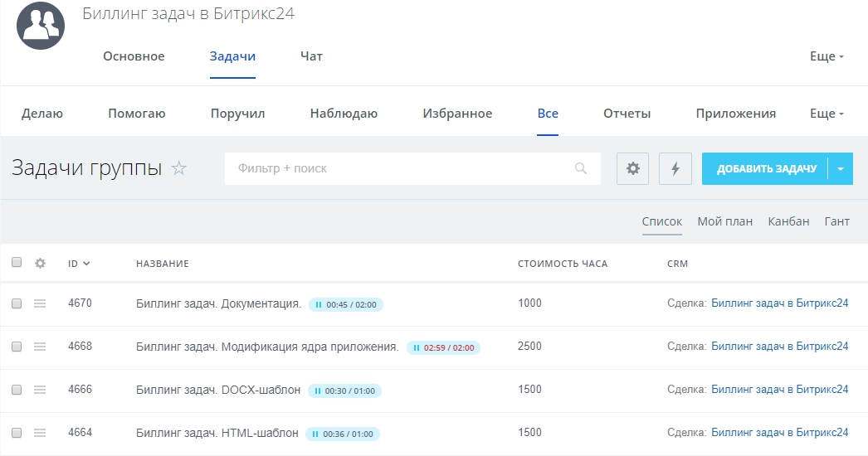This screenshot has height=456, width=868.
Task: Open CRM deal link for task 4670
Action: (x=779, y=303)
